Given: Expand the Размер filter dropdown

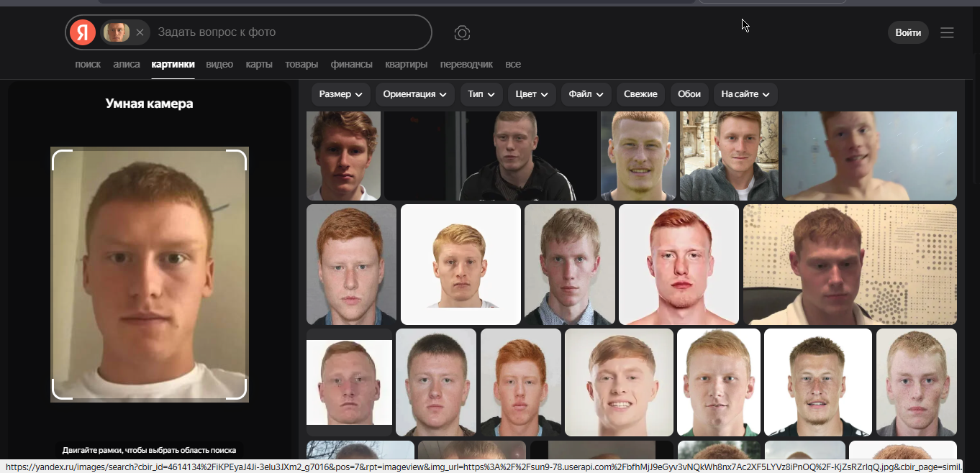Looking at the screenshot, I should pos(341,94).
